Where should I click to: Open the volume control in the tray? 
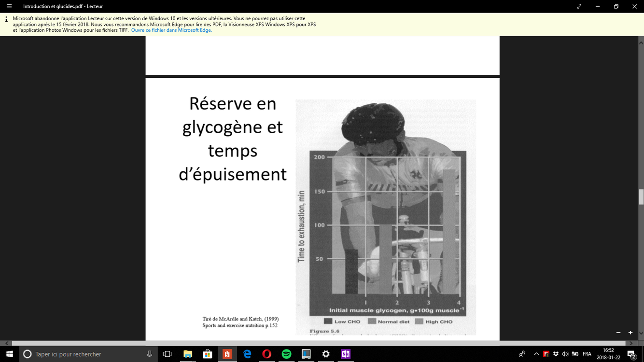click(x=565, y=354)
